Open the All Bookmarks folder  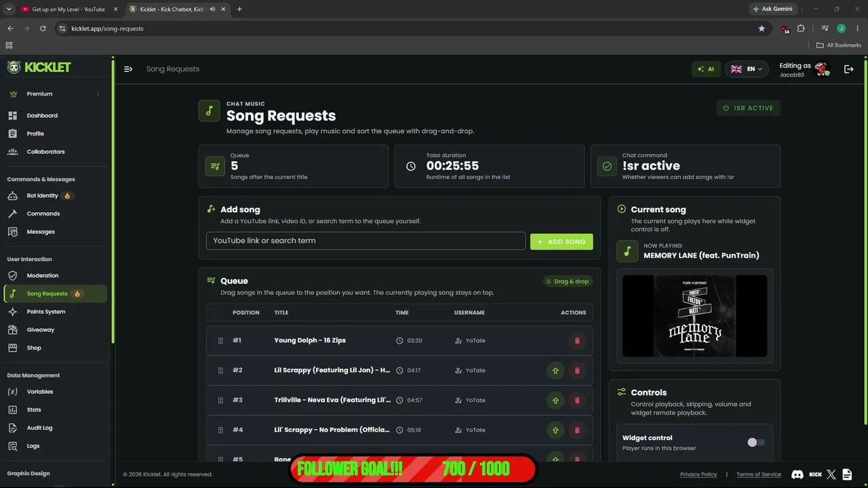839,45
